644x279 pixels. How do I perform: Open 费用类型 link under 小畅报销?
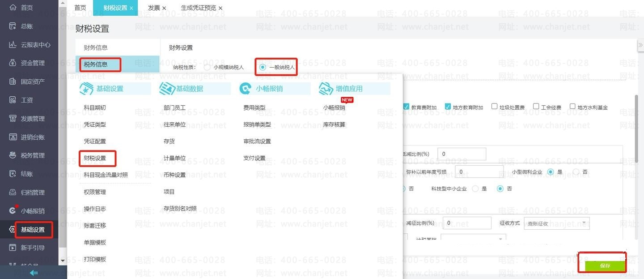pyautogui.click(x=254, y=107)
